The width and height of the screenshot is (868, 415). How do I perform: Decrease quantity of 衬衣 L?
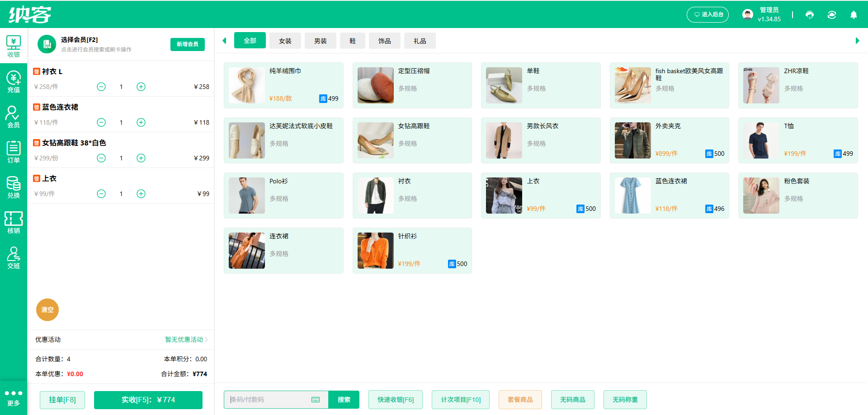coord(101,87)
